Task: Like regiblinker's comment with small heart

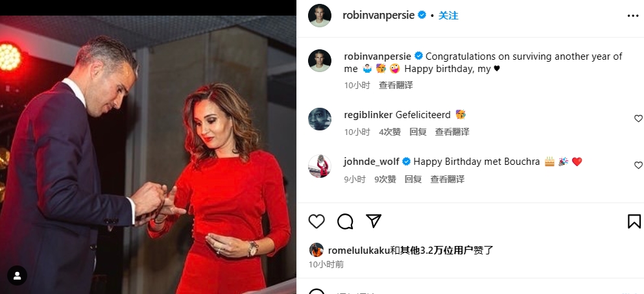Action: tap(638, 118)
